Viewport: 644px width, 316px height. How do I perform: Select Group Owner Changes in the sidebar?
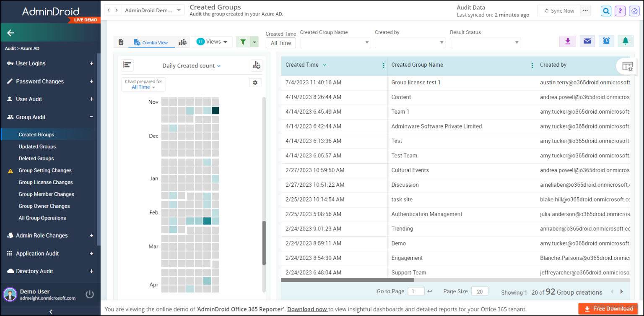(44, 206)
